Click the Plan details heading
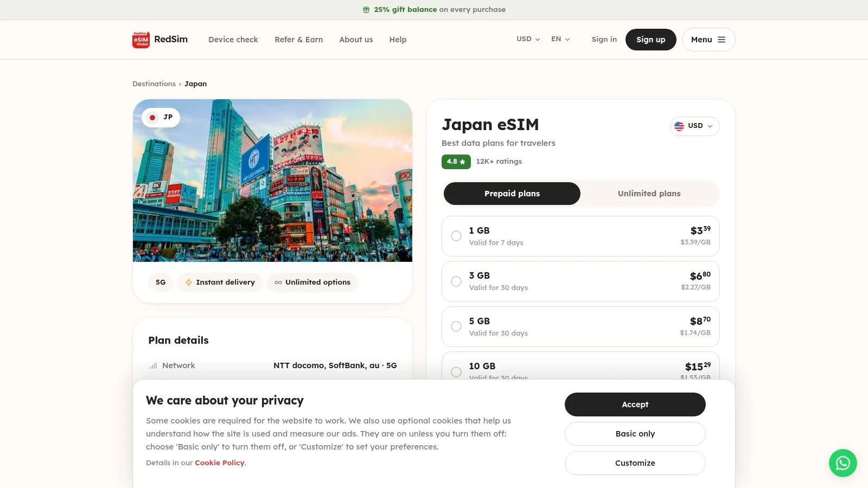 pyautogui.click(x=178, y=341)
